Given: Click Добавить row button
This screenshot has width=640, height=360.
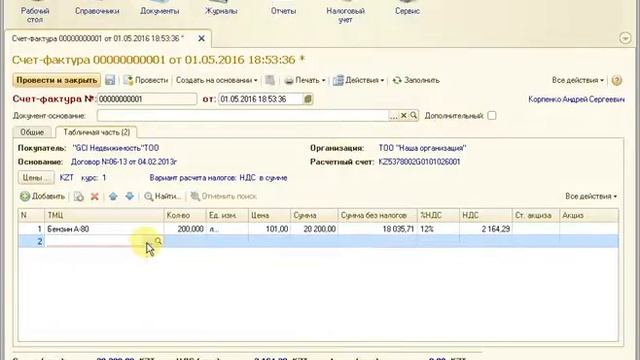Looking at the screenshot, I should tap(42, 197).
